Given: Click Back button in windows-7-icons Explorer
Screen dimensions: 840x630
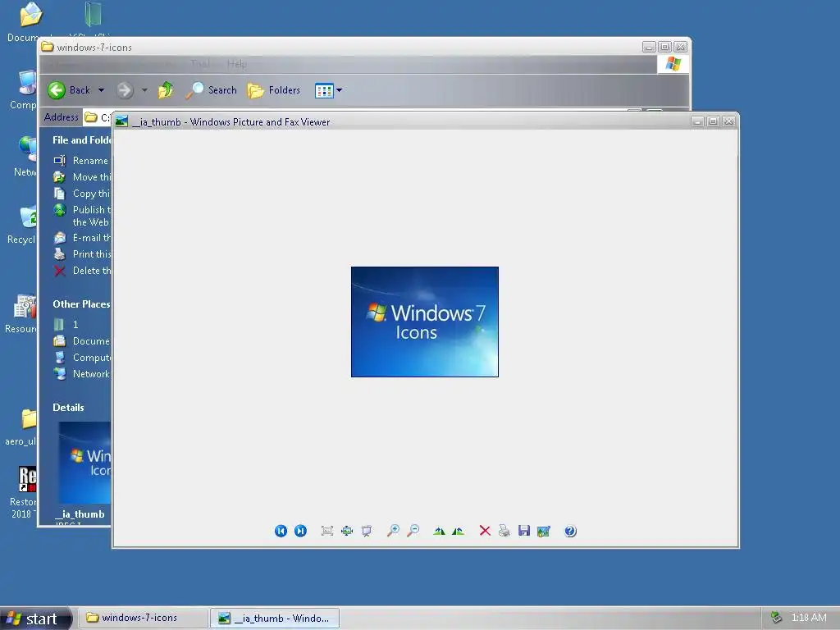Looking at the screenshot, I should 69,90.
